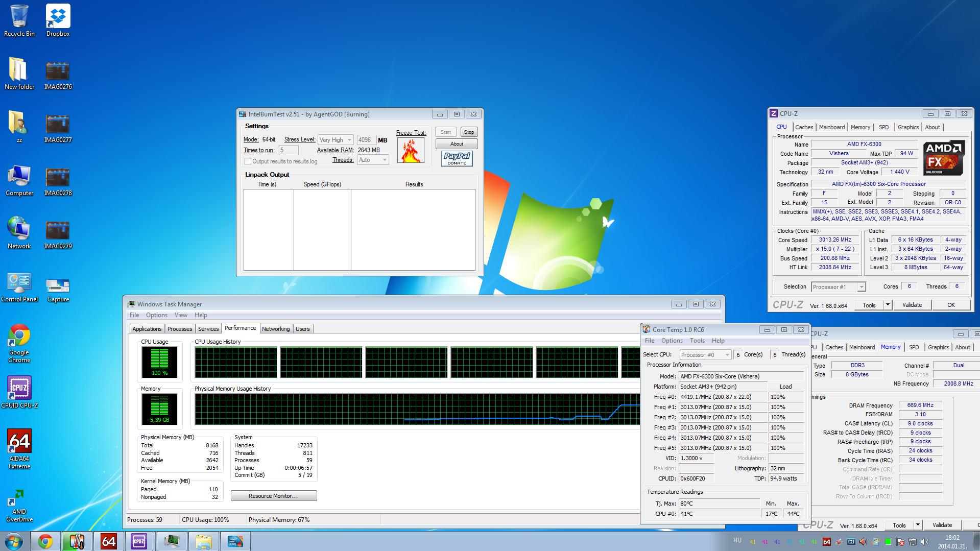Open the Windows Start menu

click(14, 541)
